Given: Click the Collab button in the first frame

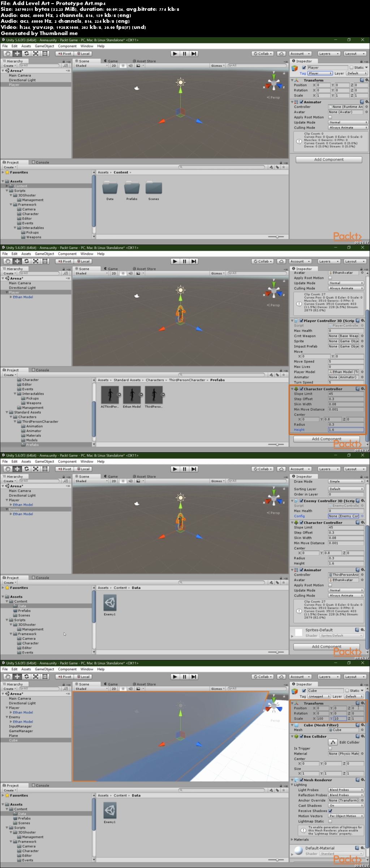Looking at the screenshot, I should pos(263,53).
